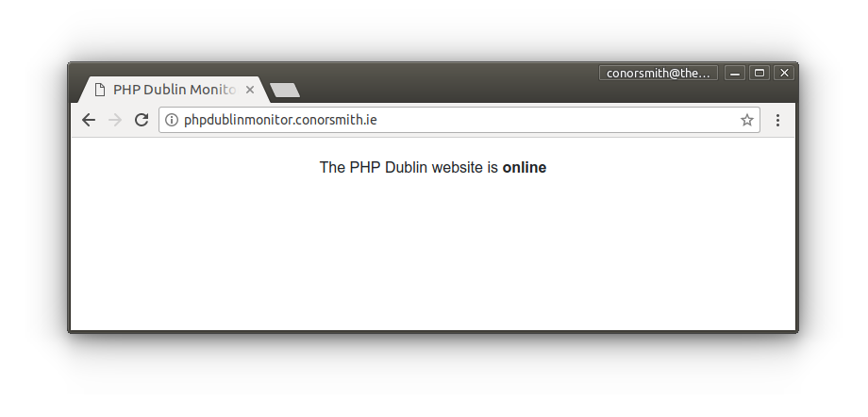The image size is (868, 417).
Task: Open the conorsmith@the... profile button
Action: click(x=659, y=73)
